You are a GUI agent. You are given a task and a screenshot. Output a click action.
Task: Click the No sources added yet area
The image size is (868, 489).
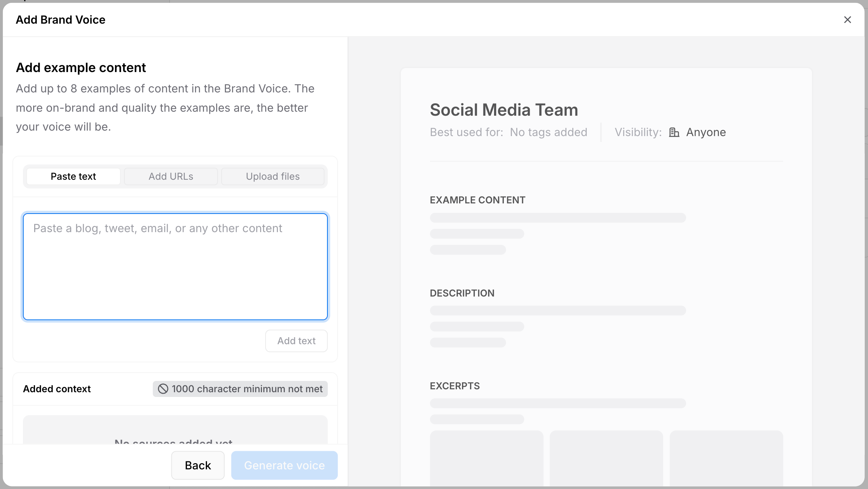click(175, 433)
